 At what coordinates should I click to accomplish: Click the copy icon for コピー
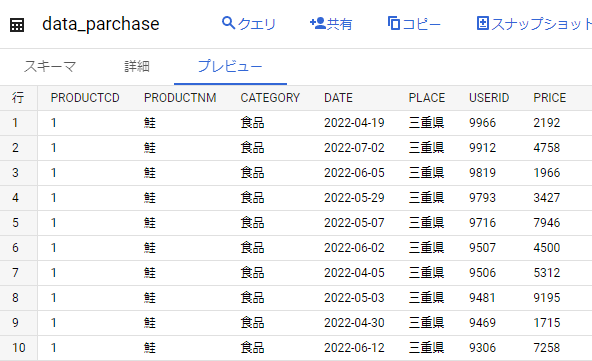[394, 23]
